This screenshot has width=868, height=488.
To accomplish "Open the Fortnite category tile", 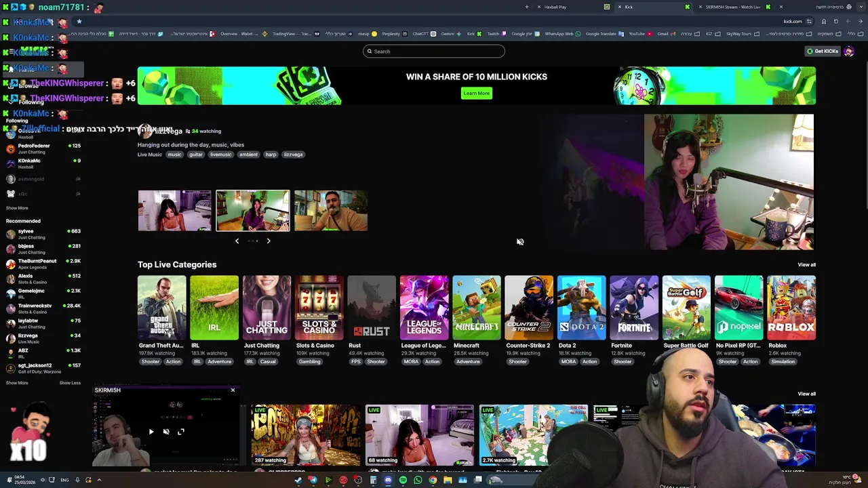I will coord(634,307).
